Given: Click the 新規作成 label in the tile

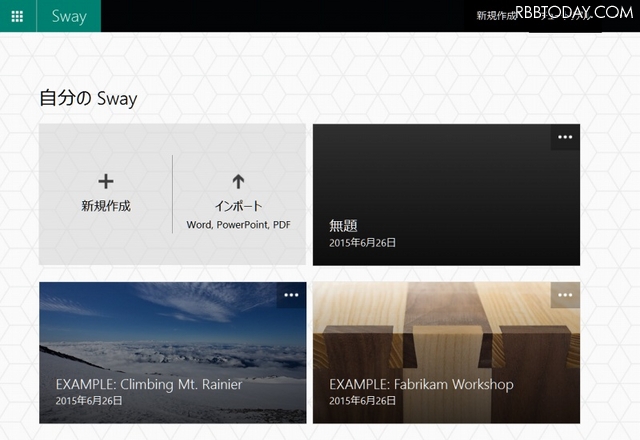Looking at the screenshot, I should pyautogui.click(x=106, y=206).
